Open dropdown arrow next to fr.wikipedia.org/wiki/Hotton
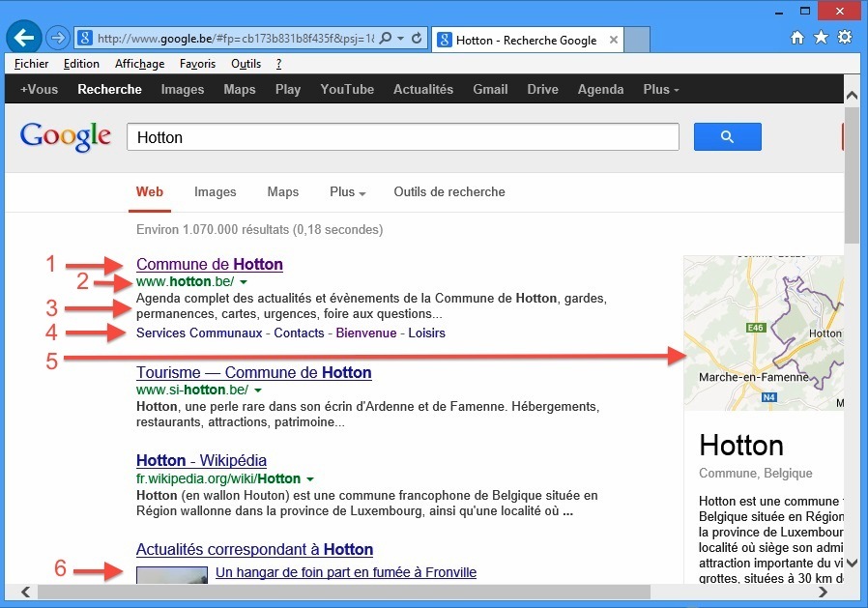The width and height of the screenshot is (868, 608). click(x=310, y=479)
